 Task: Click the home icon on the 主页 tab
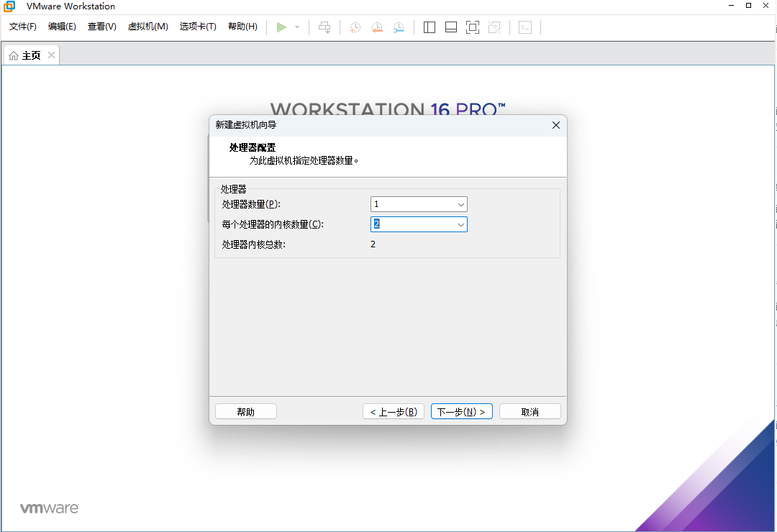(x=14, y=55)
